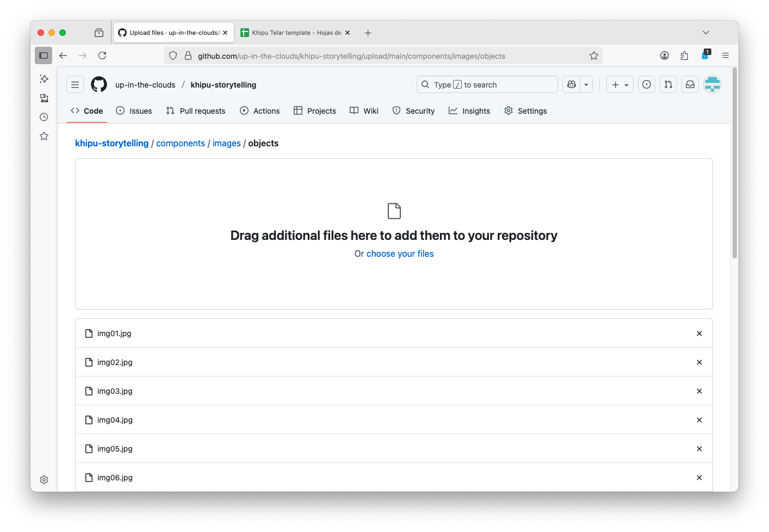
Task: Open the notifications inbox icon
Action: [690, 84]
